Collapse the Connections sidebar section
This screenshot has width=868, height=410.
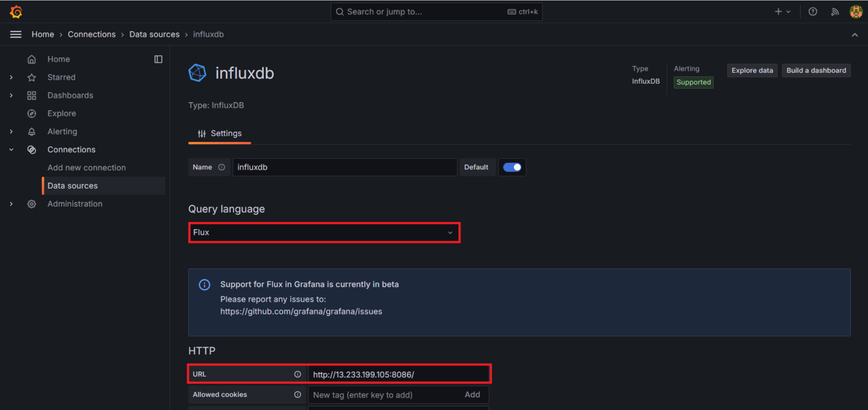click(11, 149)
